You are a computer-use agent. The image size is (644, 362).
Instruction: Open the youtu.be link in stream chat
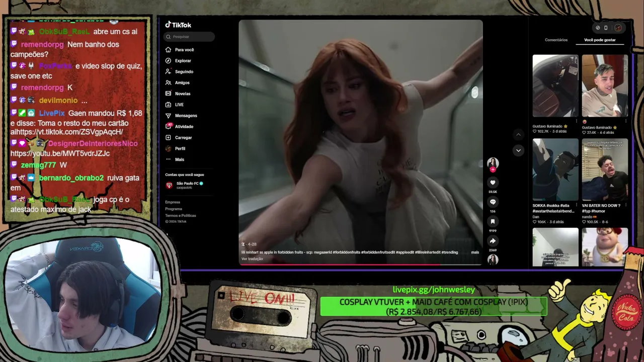[x=60, y=153]
